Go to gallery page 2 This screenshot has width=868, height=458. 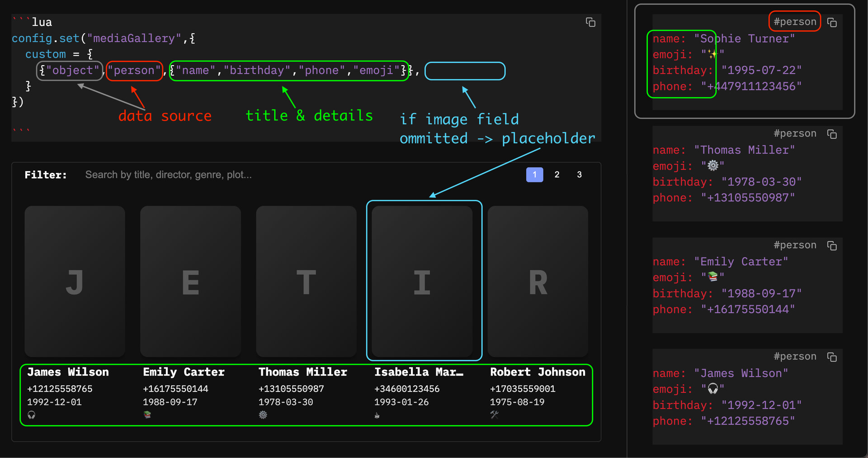click(x=557, y=175)
